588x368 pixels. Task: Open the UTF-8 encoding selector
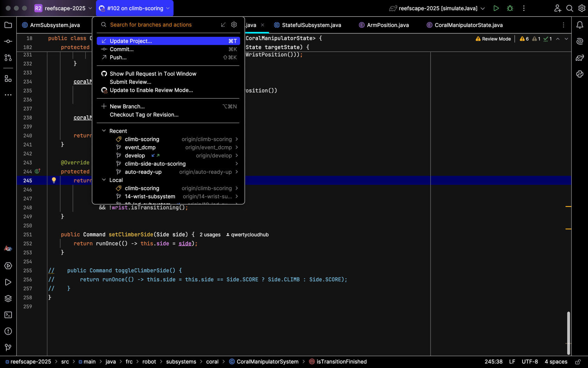click(530, 362)
